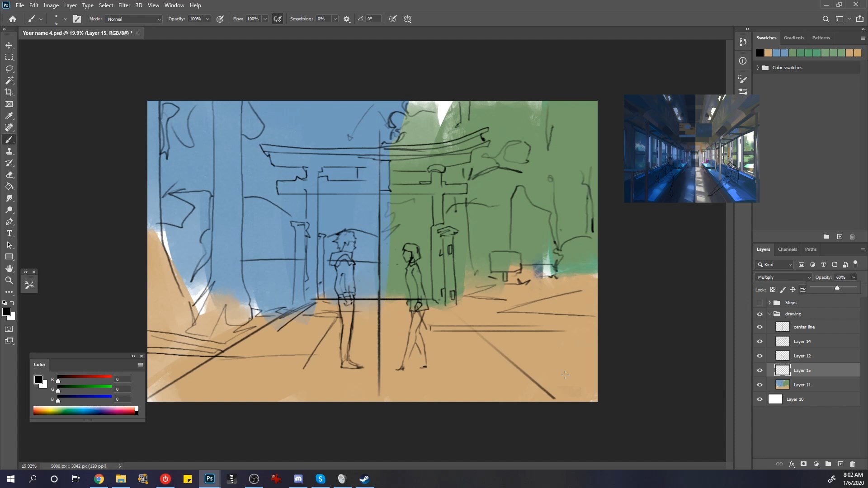868x488 pixels.
Task: Select the Horizontal Type tool
Action: click(9, 233)
